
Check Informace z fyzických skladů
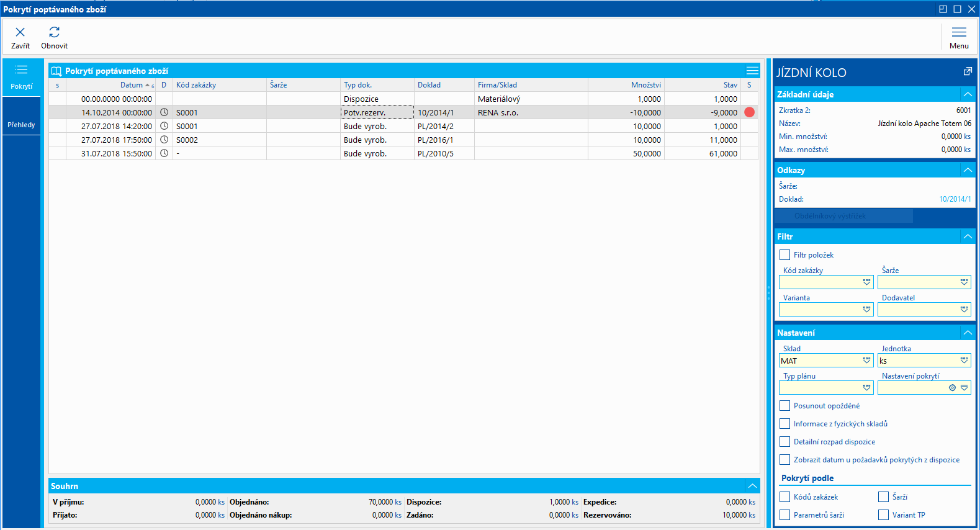785,424
